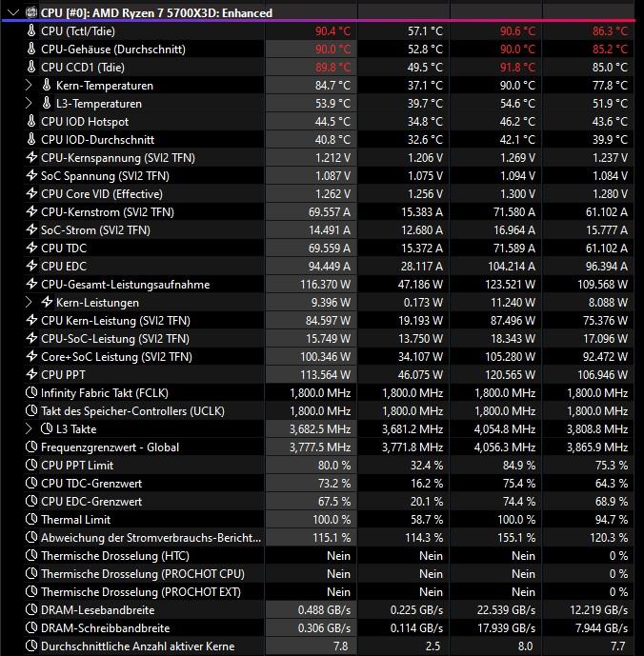The image size is (644, 656).
Task: Select the CPU Core VID (Effective) label
Action: pos(102,193)
